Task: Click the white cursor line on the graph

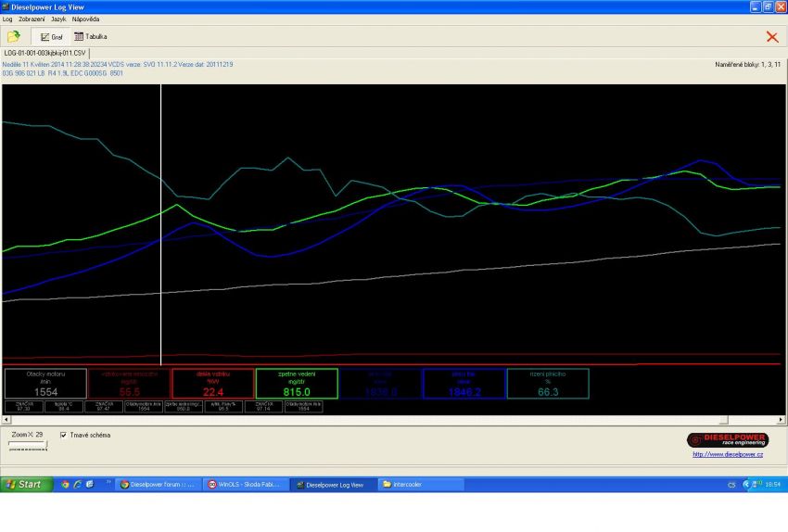Action: [x=160, y=224]
